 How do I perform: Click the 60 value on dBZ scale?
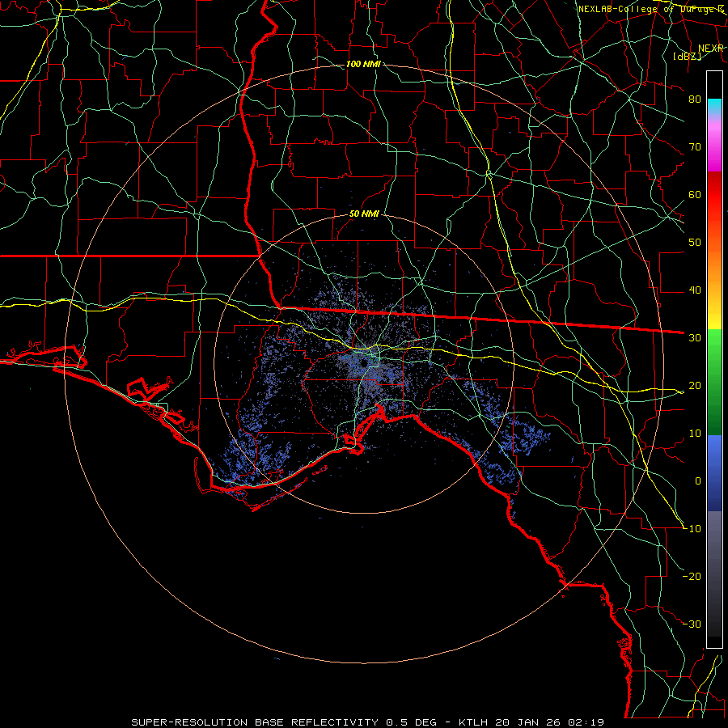tap(695, 194)
